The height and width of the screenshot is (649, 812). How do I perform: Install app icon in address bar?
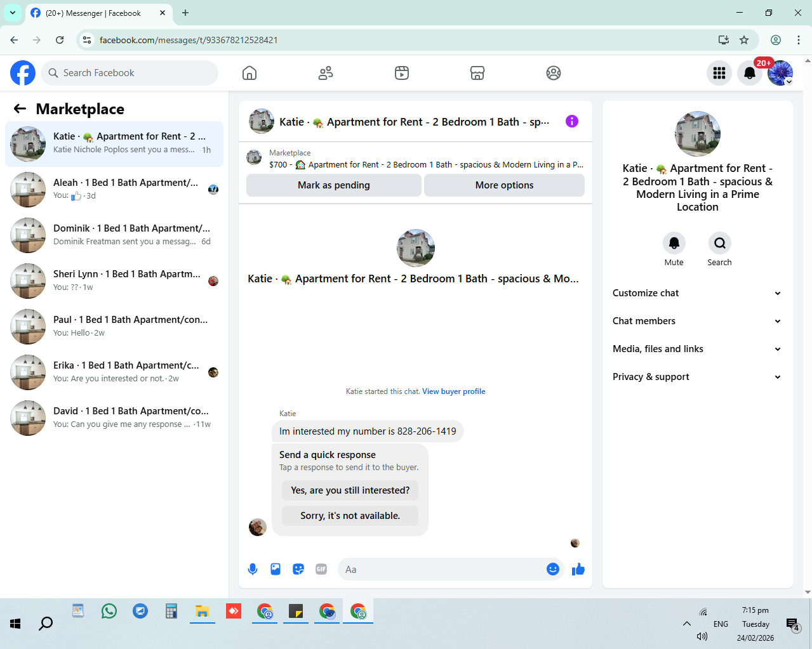pos(723,40)
